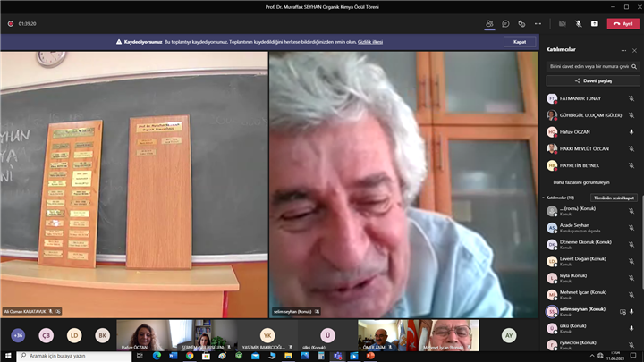Open more options in Katılımcılar panel header
Image resolution: width=644 pixels, height=362 pixels.
tap(622, 50)
